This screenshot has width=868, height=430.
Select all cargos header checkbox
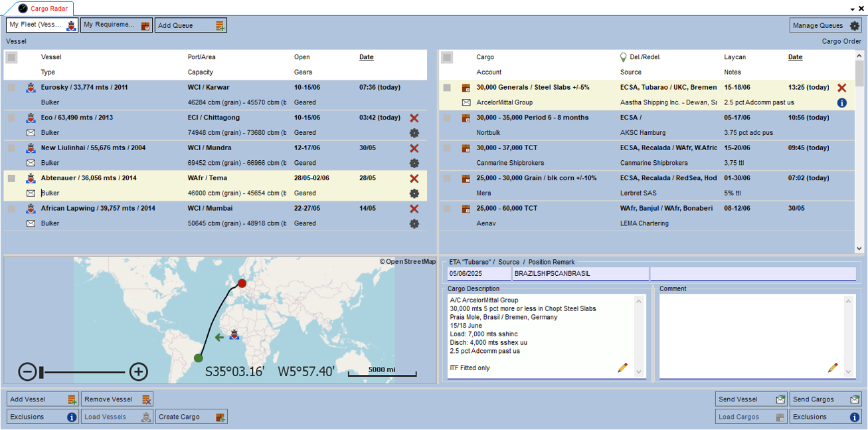[x=447, y=58]
